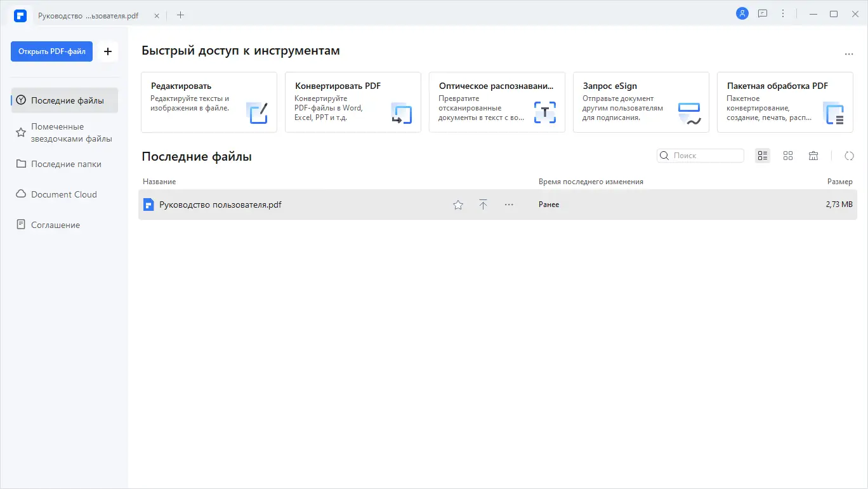Open more options for Руководство пользователя.pdf
The height and width of the screenshot is (489, 868).
(x=508, y=204)
